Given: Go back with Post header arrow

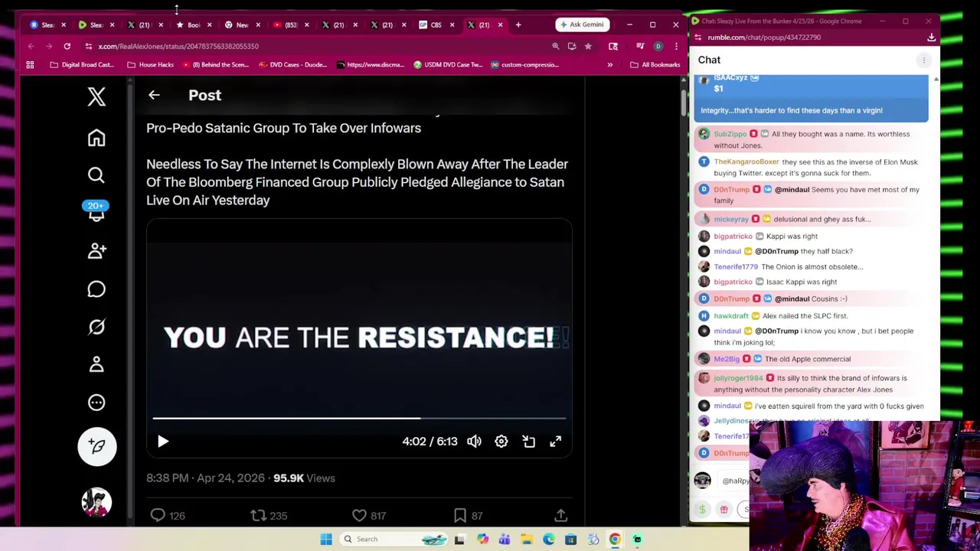Looking at the screenshot, I should [154, 95].
